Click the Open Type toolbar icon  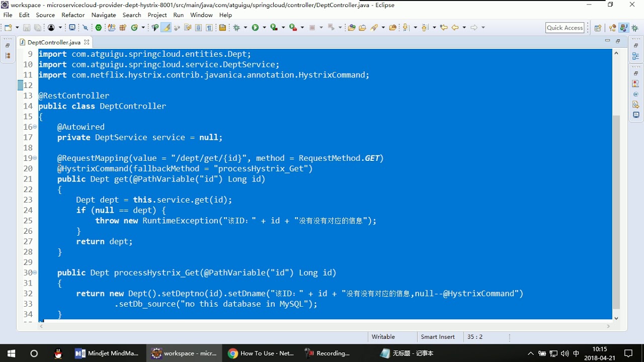click(352, 28)
